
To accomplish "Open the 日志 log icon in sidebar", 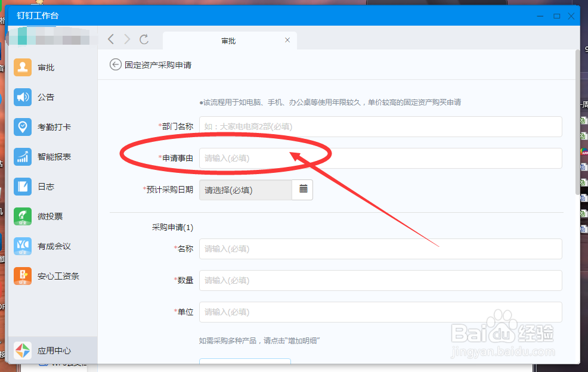I will click(x=22, y=186).
